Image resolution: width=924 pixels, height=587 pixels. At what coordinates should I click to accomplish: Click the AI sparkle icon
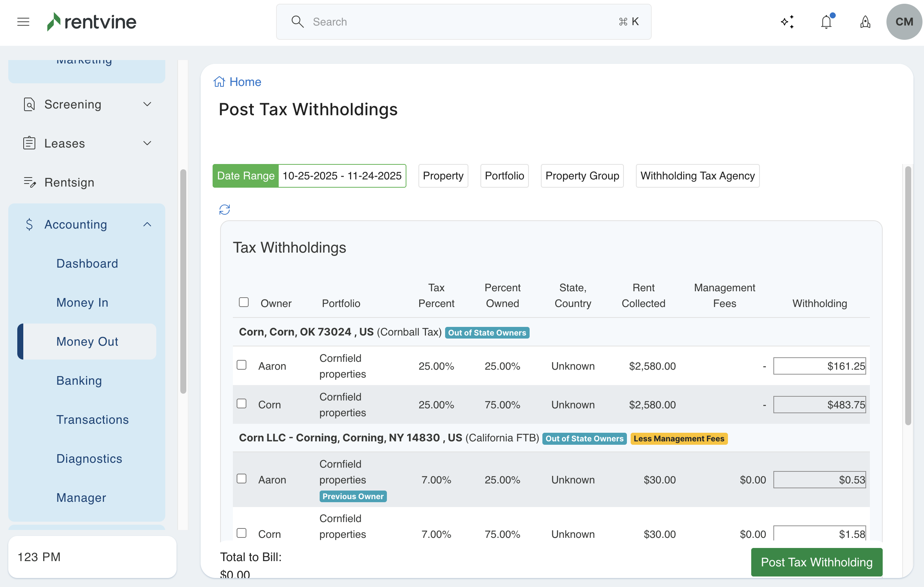coord(787,22)
